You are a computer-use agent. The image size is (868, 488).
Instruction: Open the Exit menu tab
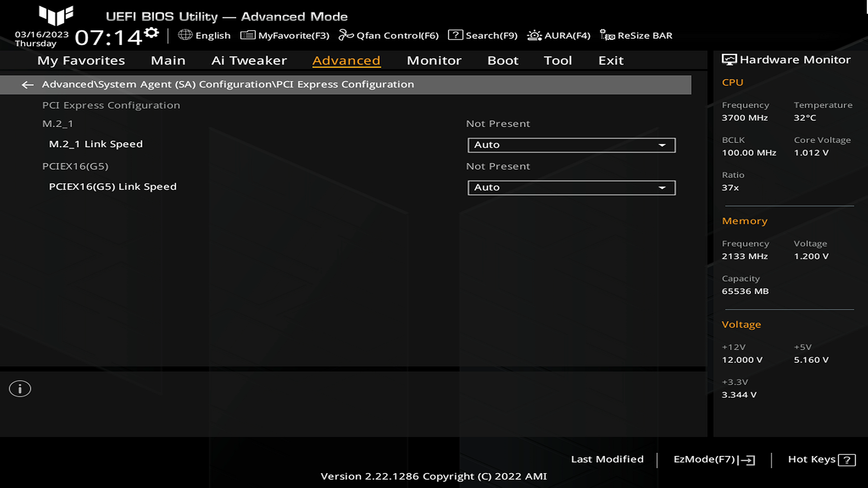coord(610,61)
